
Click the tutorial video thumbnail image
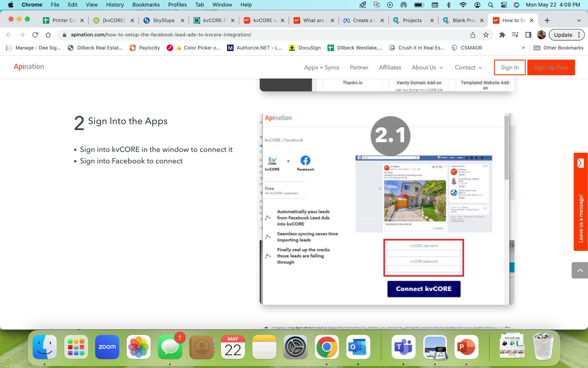coord(387,209)
